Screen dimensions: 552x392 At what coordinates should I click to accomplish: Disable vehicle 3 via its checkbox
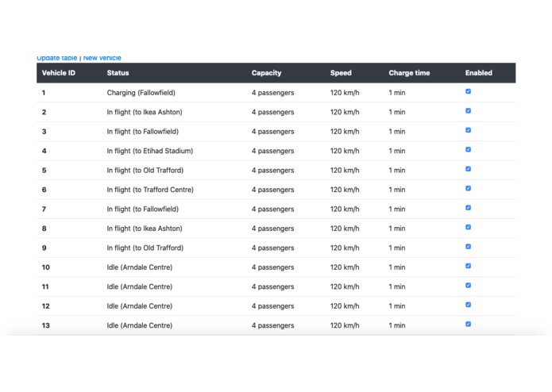pyautogui.click(x=469, y=130)
